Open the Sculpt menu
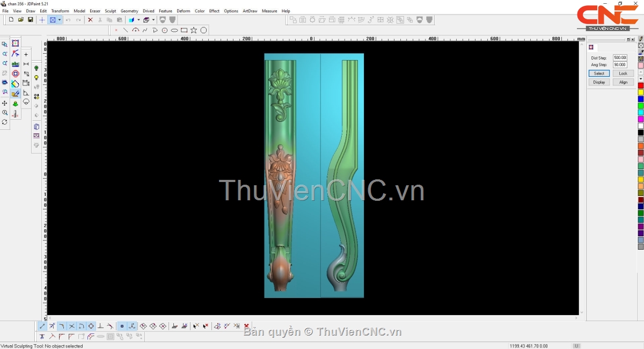This screenshot has width=644, height=349. [110, 11]
